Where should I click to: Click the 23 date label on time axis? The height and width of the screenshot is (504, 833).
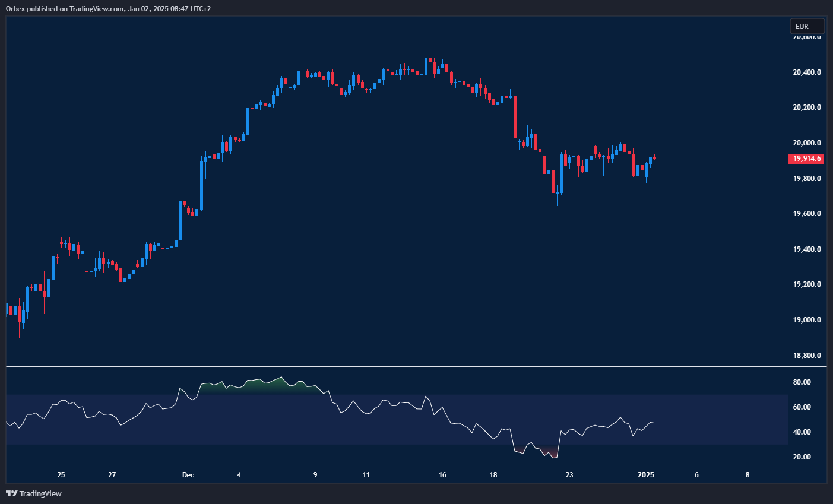pyautogui.click(x=569, y=475)
